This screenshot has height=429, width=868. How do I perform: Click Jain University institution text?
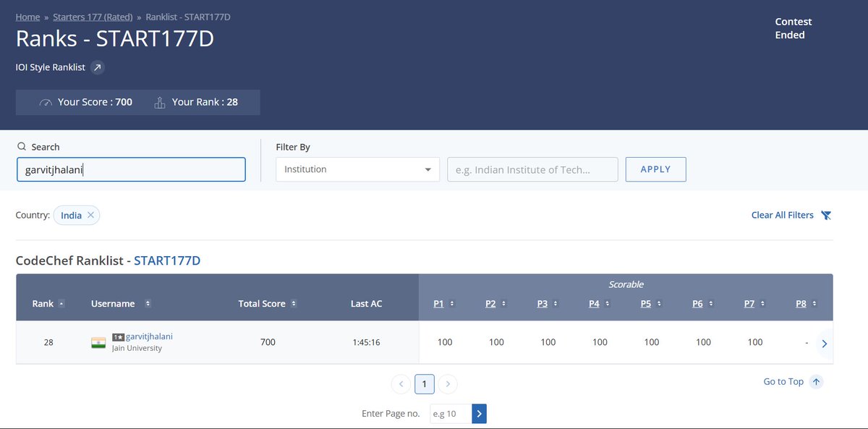coord(137,348)
